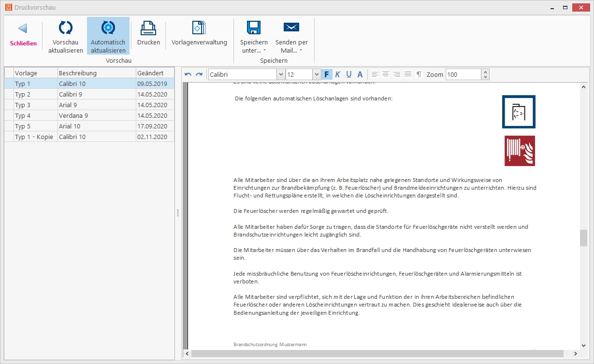Click the Arial 9 description cell
The image size is (594, 364).
click(97, 105)
